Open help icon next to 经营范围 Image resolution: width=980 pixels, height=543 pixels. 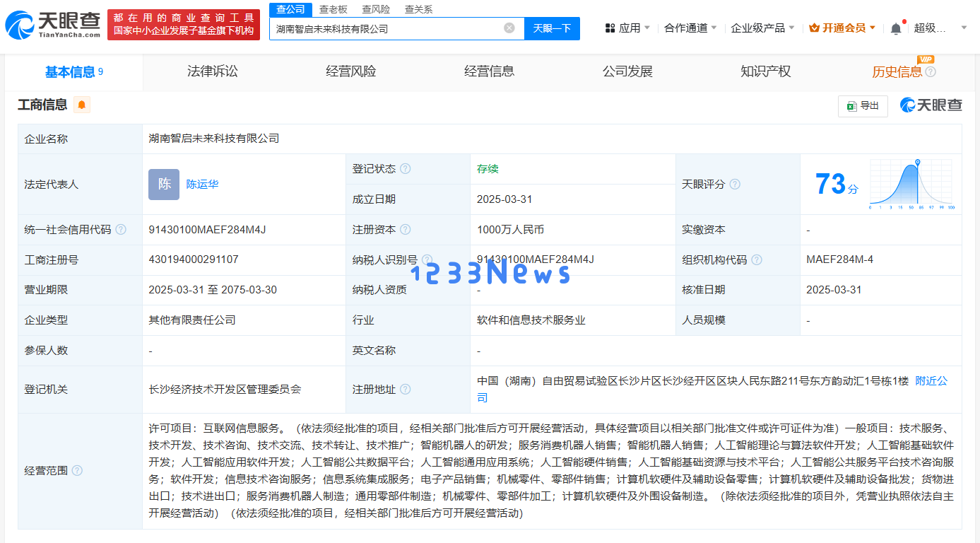[x=77, y=471]
